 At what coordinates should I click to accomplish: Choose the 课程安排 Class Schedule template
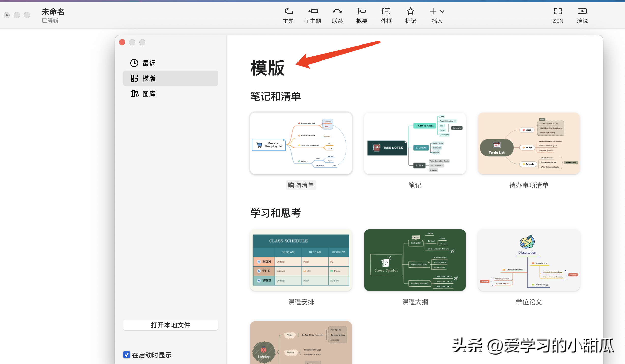point(301,260)
